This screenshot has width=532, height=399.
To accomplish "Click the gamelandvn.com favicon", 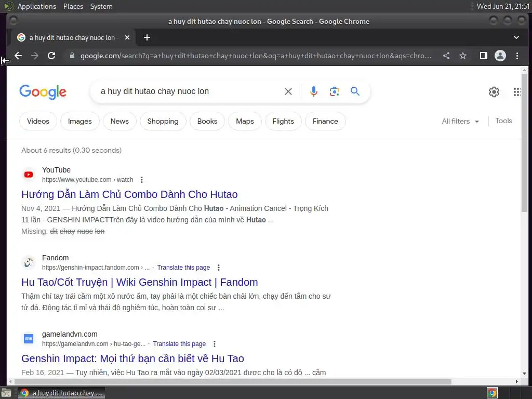I will point(29,339).
